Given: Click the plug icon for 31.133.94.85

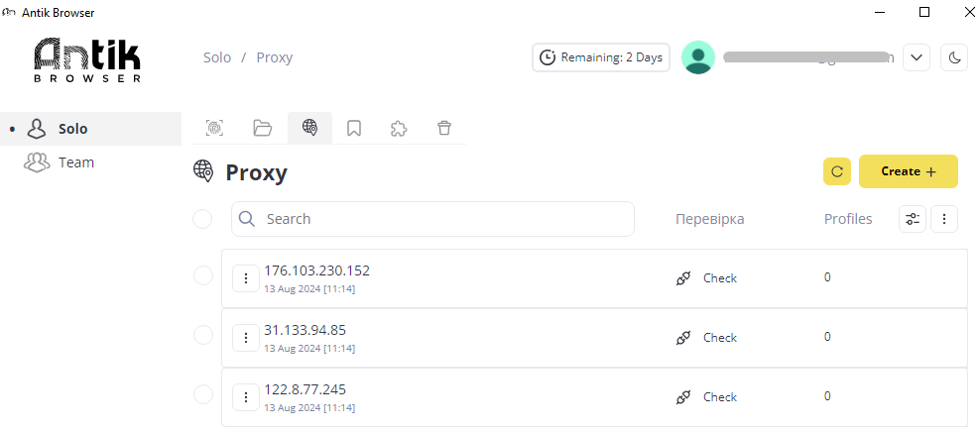Looking at the screenshot, I should pos(683,338).
